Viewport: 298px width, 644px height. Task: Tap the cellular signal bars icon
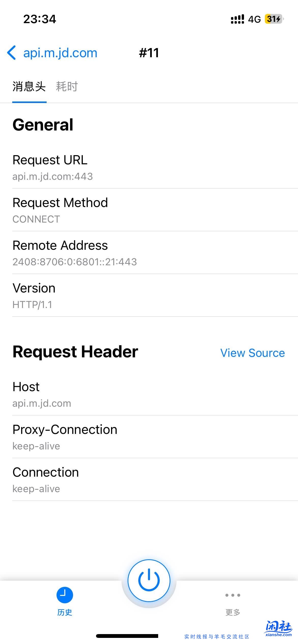pyautogui.click(x=237, y=19)
